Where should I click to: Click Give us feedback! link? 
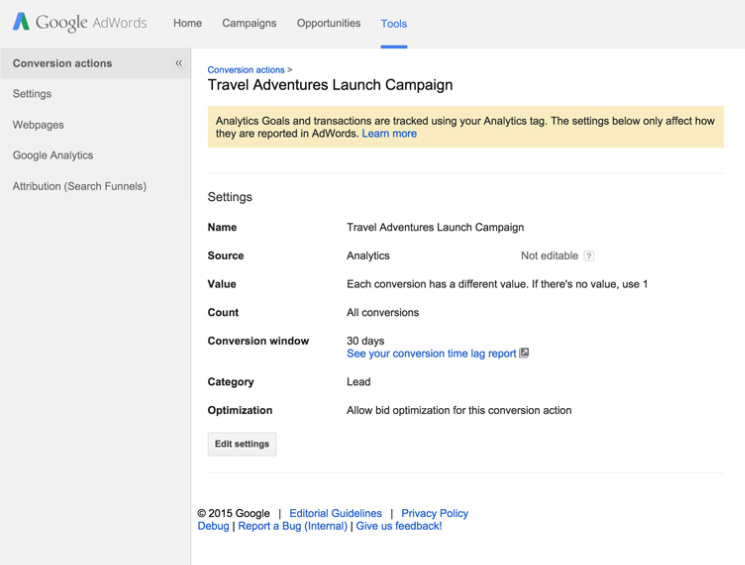[399, 526]
